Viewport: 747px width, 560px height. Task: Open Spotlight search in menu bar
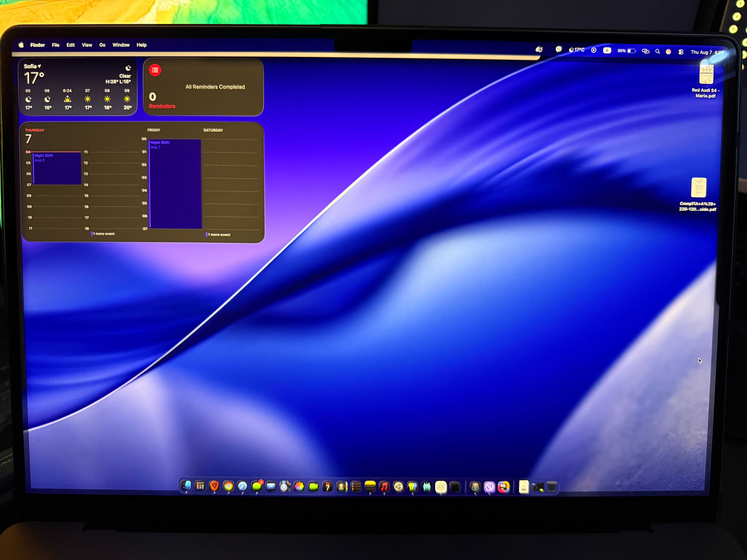tap(658, 52)
